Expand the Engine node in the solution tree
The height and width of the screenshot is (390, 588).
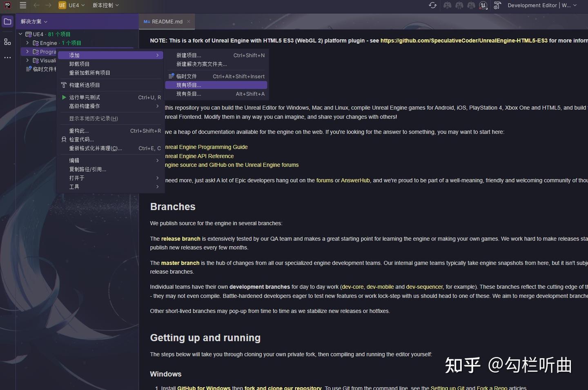coord(27,43)
